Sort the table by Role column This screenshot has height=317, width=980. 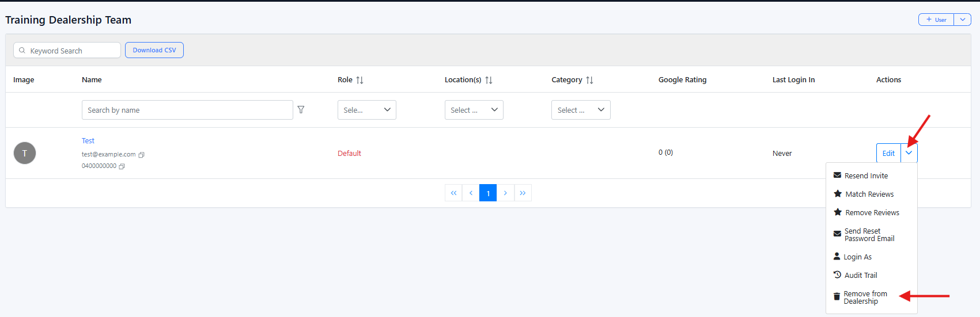click(360, 80)
